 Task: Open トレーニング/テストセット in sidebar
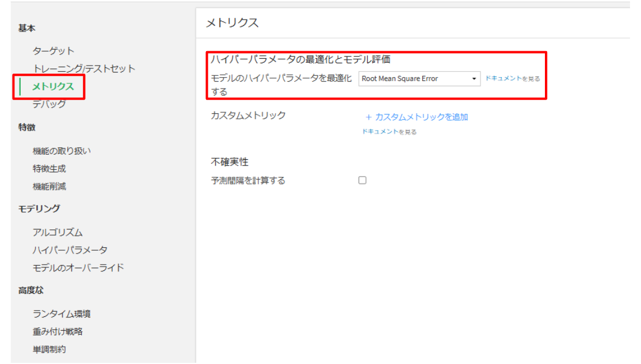pyautogui.click(x=84, y=68)
